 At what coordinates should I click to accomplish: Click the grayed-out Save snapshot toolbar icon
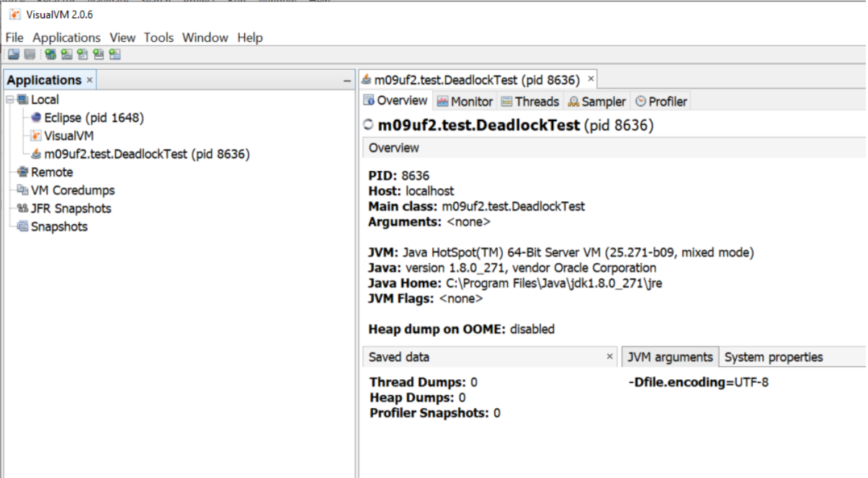(x=30, y=55)
